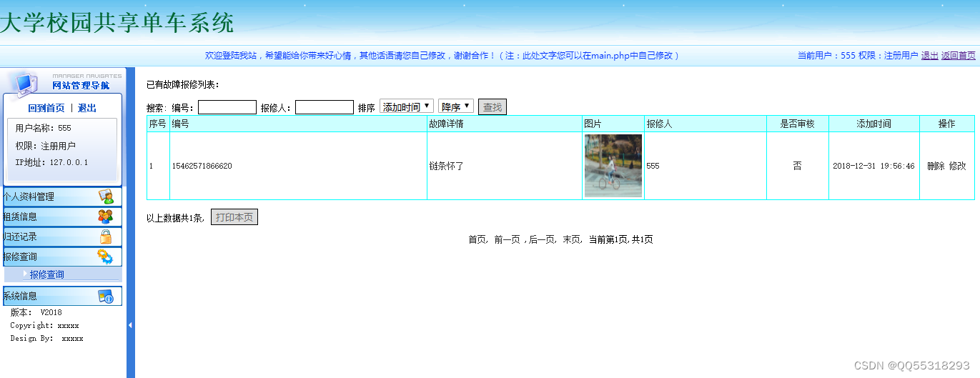Viewport: 980px width, 378px height.
Task: Expand the 归还记录 menu
Action: [63, 237]
